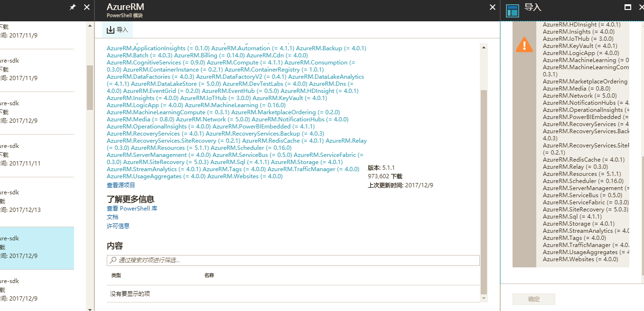Click AzureRM.Media (= 0.8.0) in import blade
Image resolution: width=644 pixels, height=311 pixels.
pyautogui.click(x=577, y=89)
